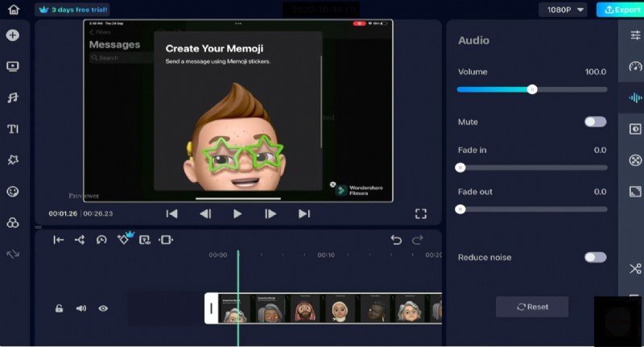Viewport: 644px width, 347px height.
Task: Click the crop frame timeline tool
Action: tap(166, 240)
